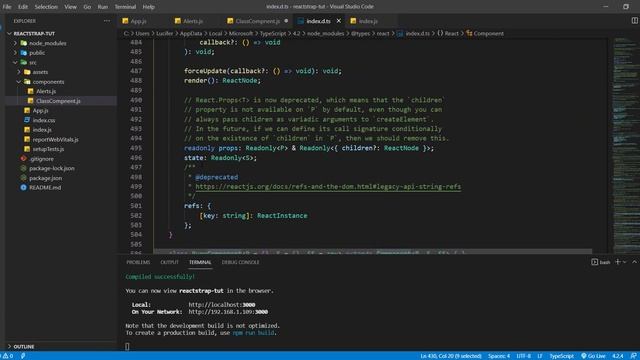
Task: Open the .gitignore file
Action: (x=41, y=159)
